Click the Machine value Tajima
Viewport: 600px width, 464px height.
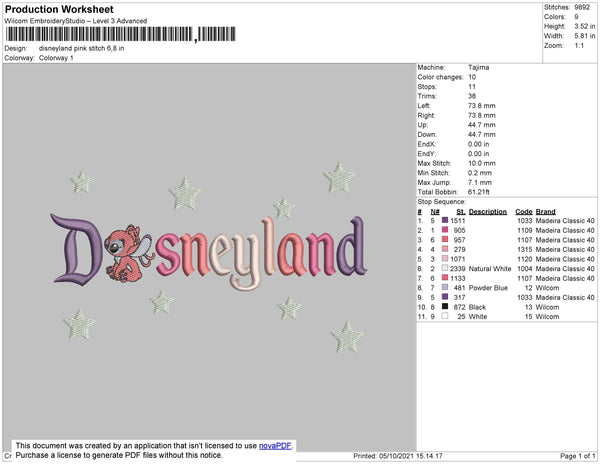click(x=479, y=67)
